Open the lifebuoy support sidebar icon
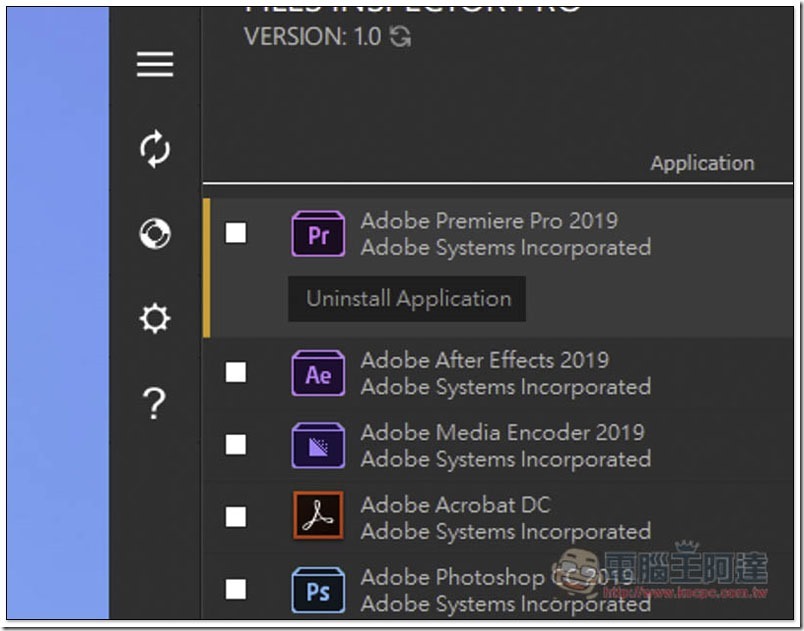The image size is (804, 631). 155,234
